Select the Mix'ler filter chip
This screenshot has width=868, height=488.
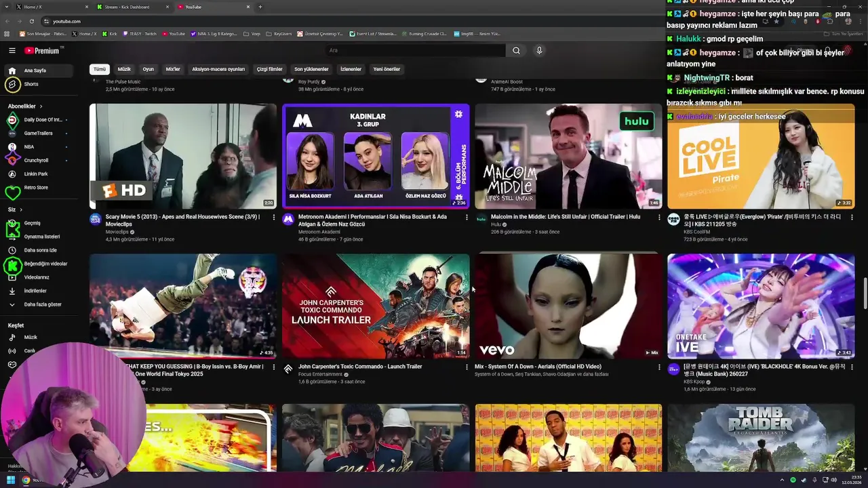[x=173, y=69]
